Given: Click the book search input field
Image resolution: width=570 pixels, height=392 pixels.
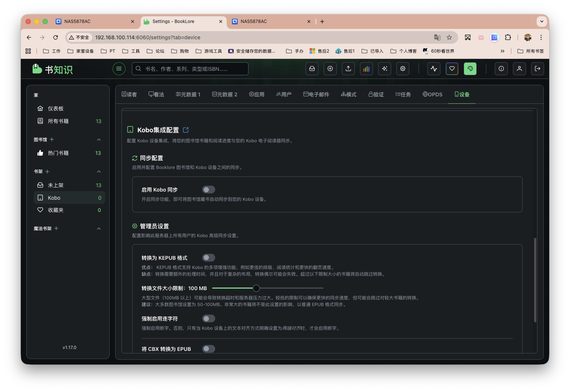Looking at the screenshot, I should point(190,69).
